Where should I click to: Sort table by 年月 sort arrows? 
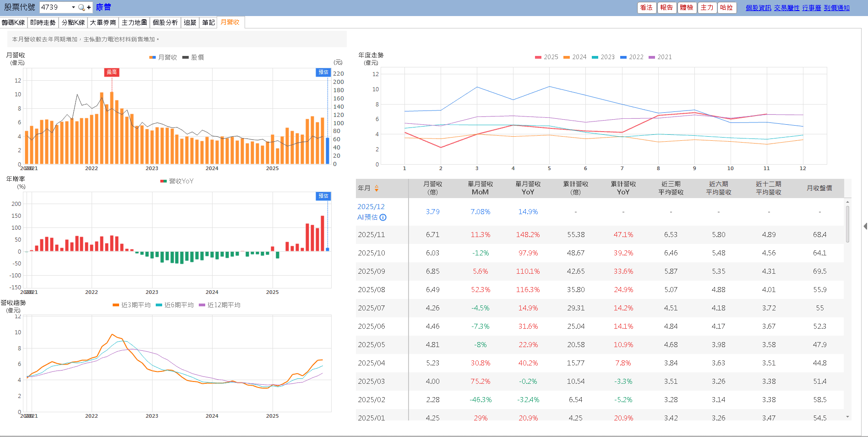pyautogui.click(x=377, y=188)
